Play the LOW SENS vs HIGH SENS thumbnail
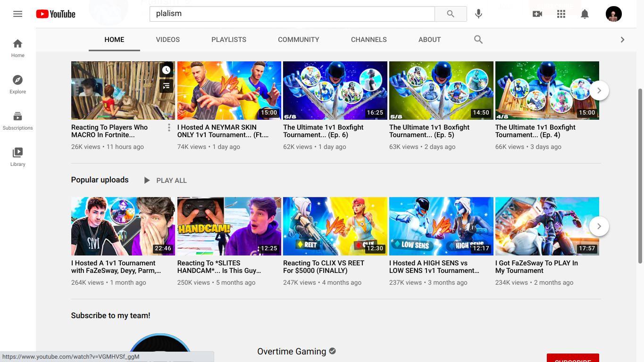 point(441,226)
